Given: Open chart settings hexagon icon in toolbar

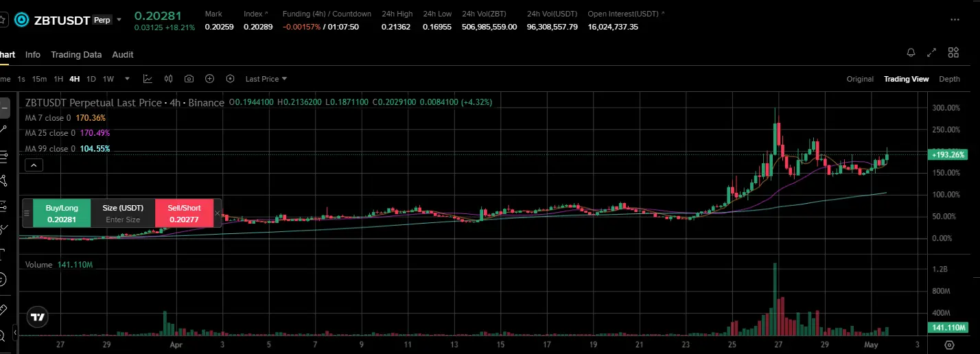Looking at the screenshot, I should pos(230,79).
